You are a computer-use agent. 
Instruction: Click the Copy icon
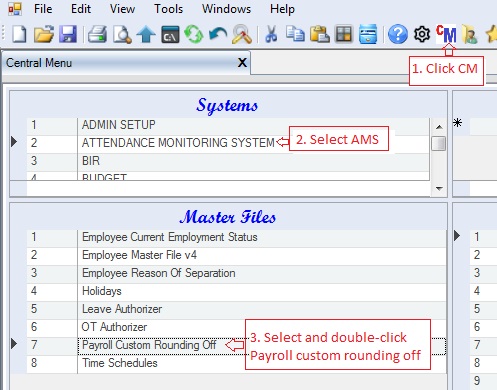coord(295,34)
